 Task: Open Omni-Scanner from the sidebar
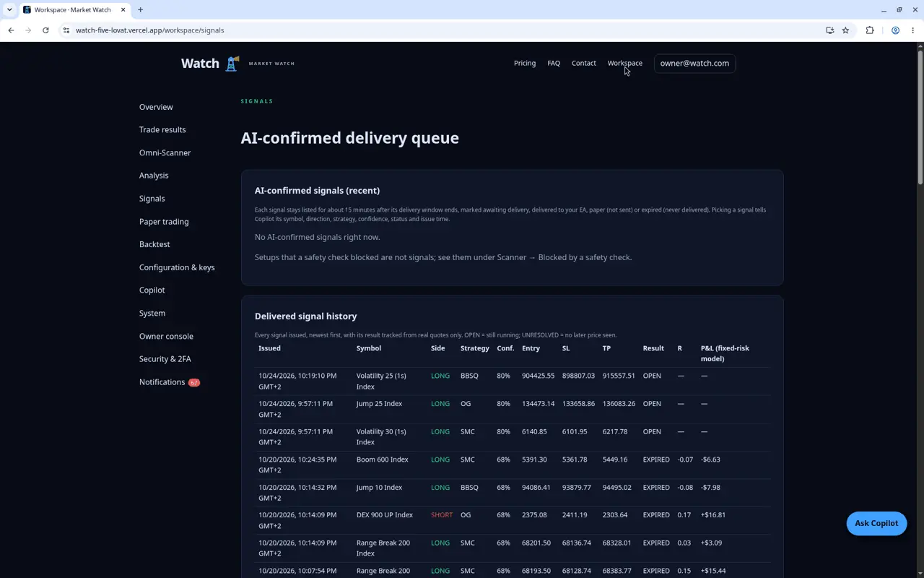[165, 153]
